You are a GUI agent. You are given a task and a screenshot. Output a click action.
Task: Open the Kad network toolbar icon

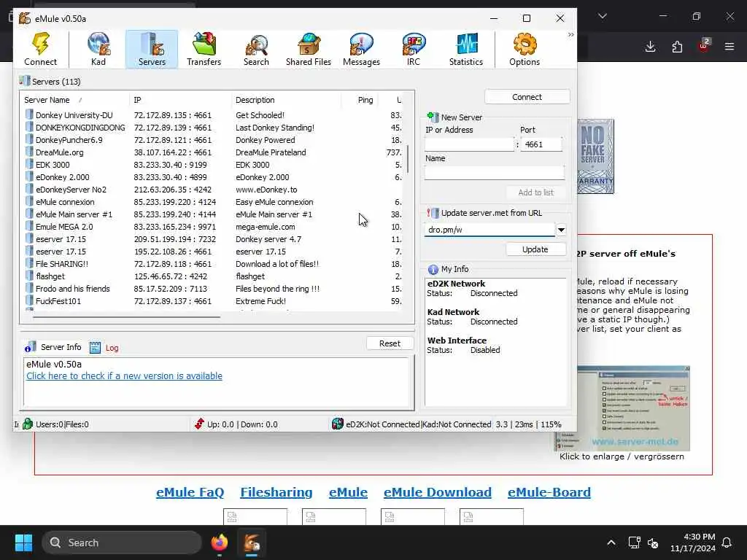click(x=98, y=50)
